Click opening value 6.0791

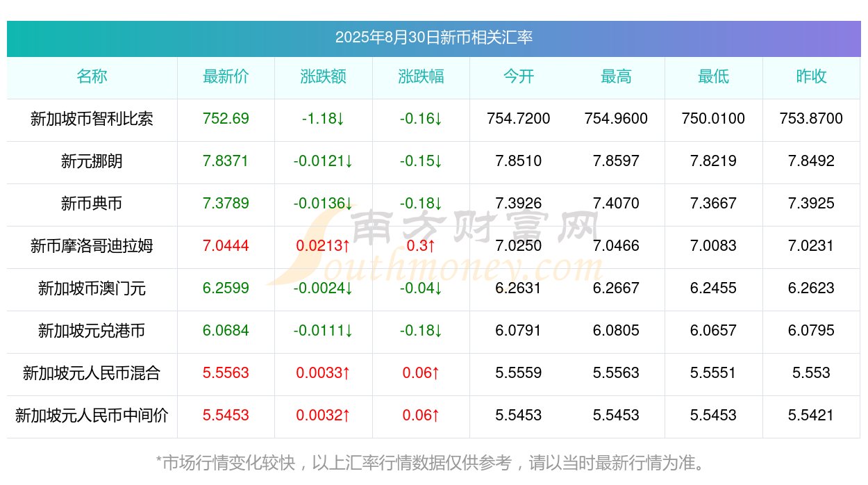[x=519, y=331]
